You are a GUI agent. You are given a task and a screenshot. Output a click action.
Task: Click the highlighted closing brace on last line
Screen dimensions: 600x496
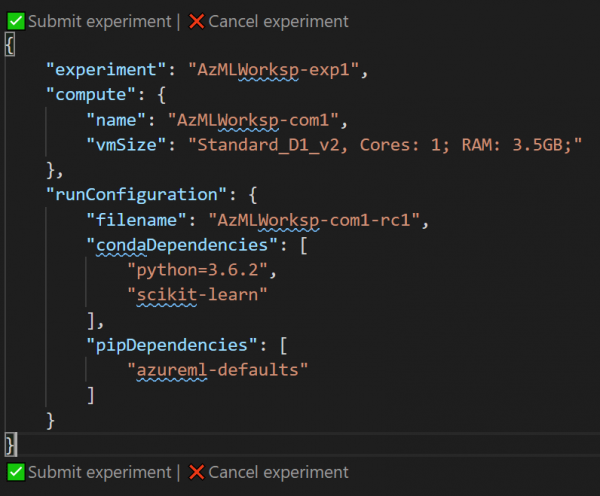coord(10,441)
